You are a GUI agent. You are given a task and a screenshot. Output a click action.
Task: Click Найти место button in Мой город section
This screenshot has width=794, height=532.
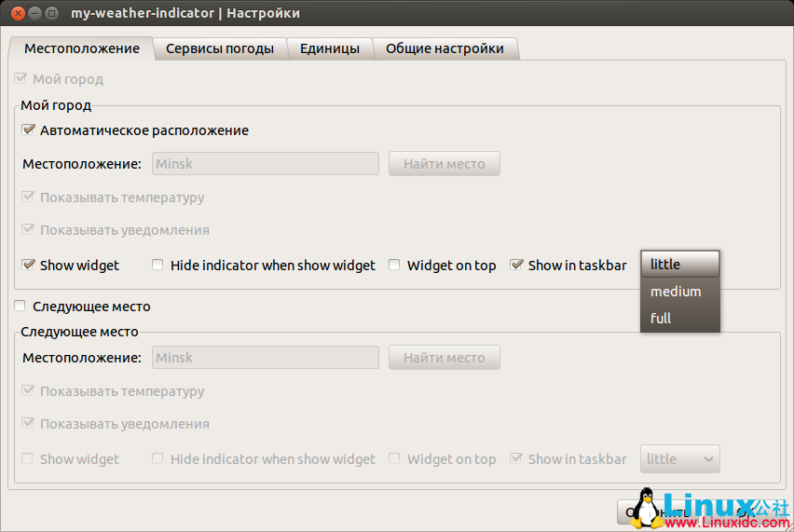[x=445, y=164]
